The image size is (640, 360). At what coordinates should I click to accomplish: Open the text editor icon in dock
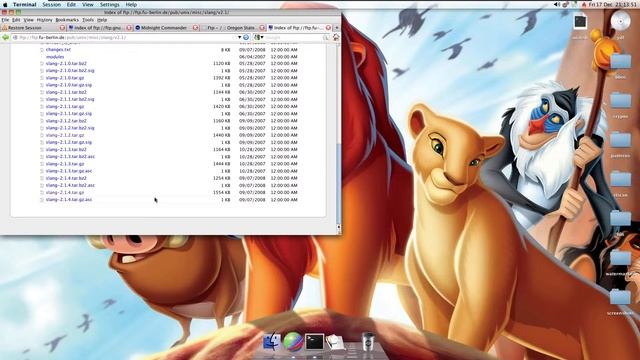pyautogui.click(x=335, y=342)
